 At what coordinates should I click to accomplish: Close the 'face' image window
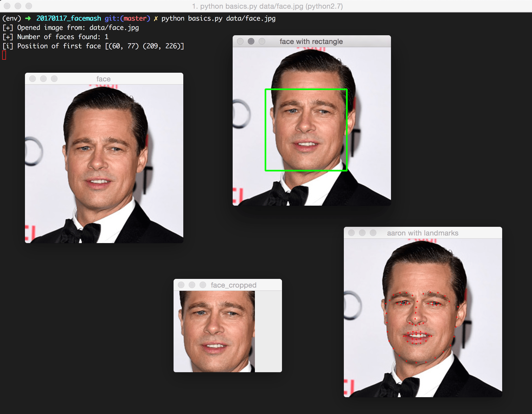(x=33, y=79)
